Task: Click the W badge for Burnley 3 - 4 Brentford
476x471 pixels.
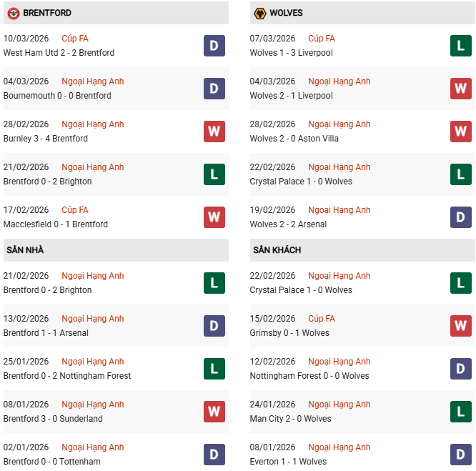Action: point(214,132)
